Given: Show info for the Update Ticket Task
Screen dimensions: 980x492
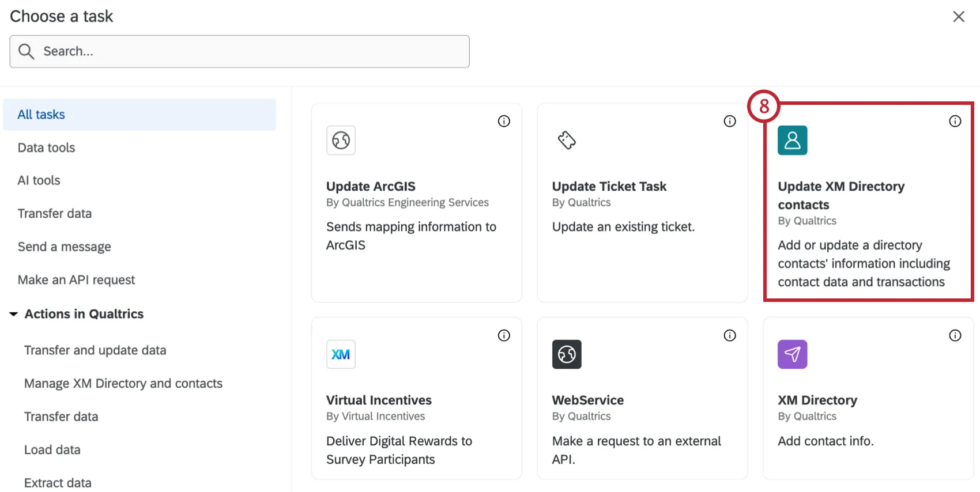Looking at the screenshot, I should click(730, 121).
